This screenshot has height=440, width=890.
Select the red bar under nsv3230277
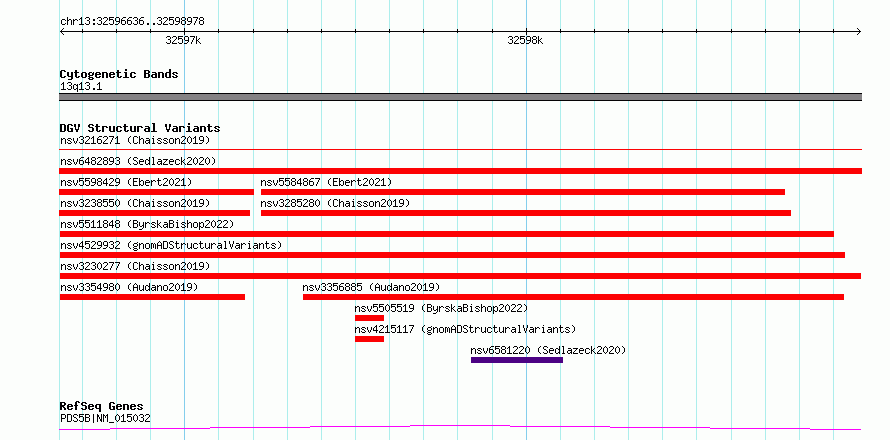[460, 276]
